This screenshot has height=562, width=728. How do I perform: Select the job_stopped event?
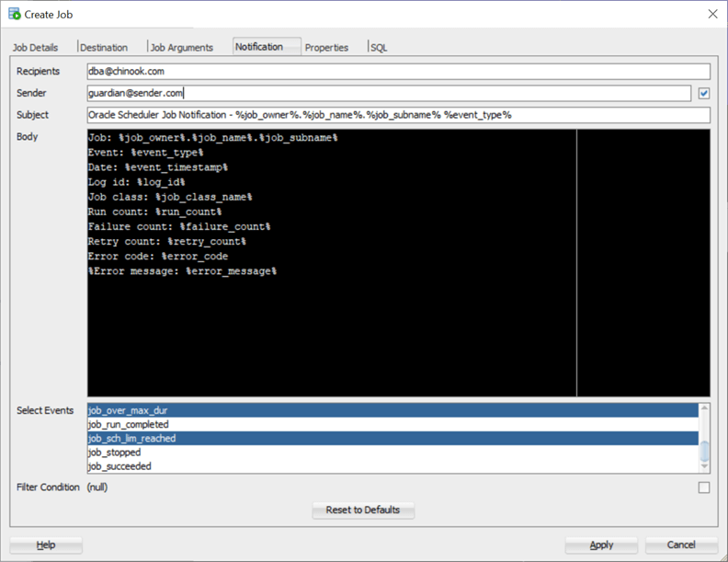pos(392,452)
